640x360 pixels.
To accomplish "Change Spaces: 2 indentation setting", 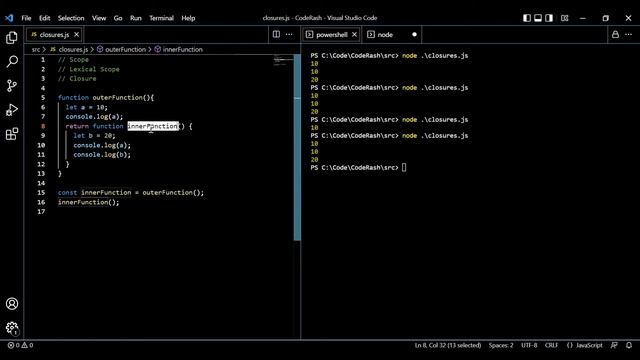I will [501, 345].
